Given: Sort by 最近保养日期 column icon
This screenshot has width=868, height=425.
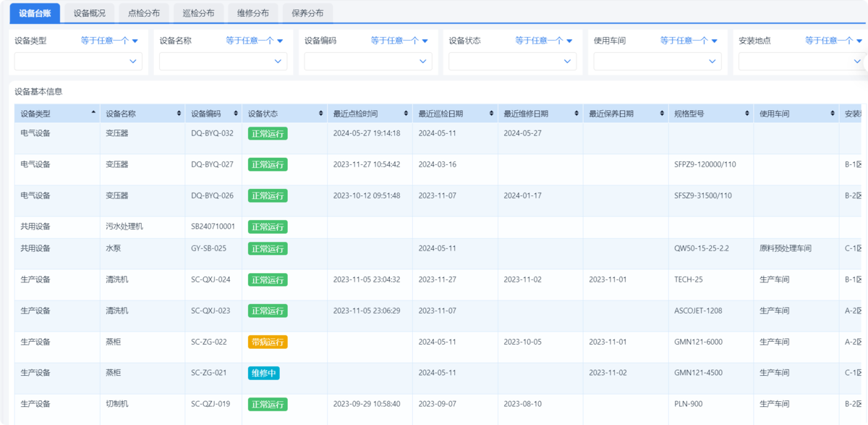Looking at the screenshot, I should 663,114.
